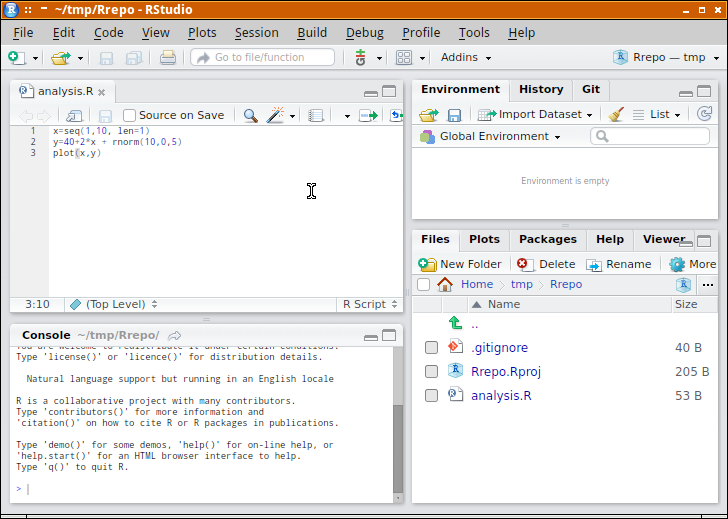Click the Home icon in Files path bar
Image resolution: width=728 pixels, height=519 pixels.
point(445,284)
